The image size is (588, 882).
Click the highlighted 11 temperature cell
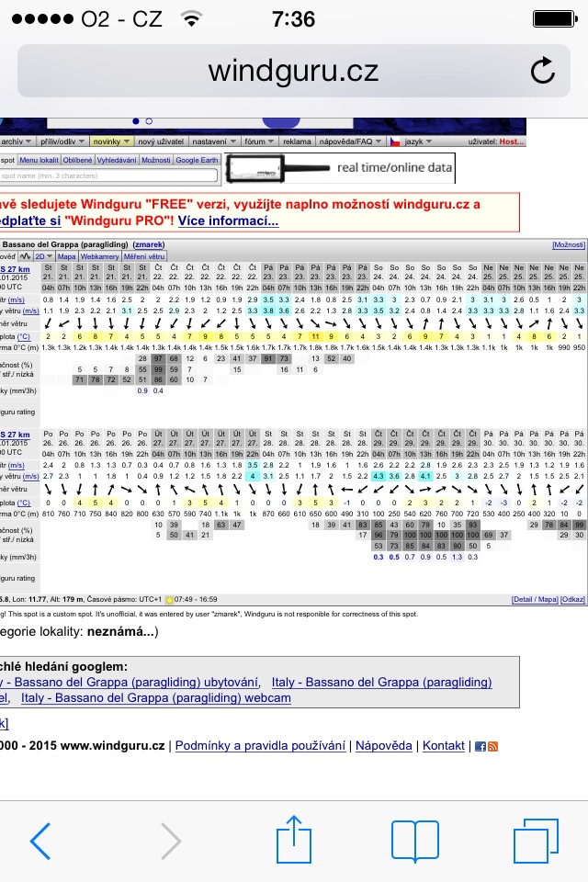[x=315, y=337]
